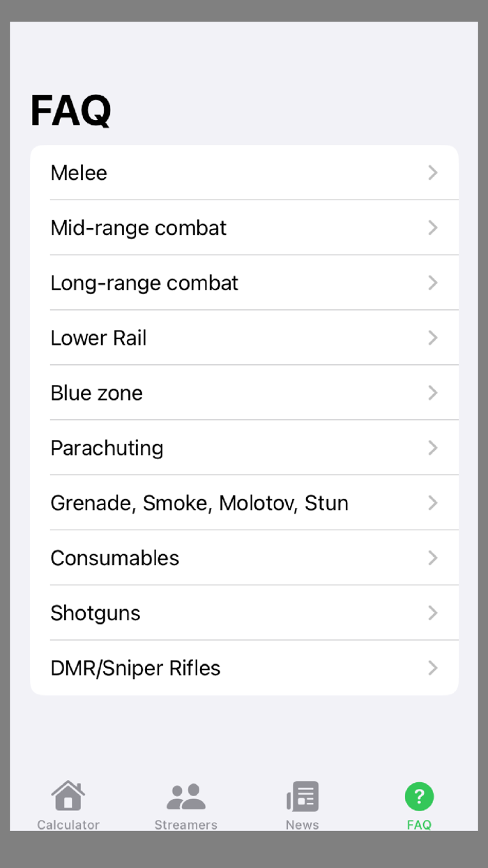
Task: Open the Grenade, Smoke, Molotov, Stun entry
Action: click(244, 502)
